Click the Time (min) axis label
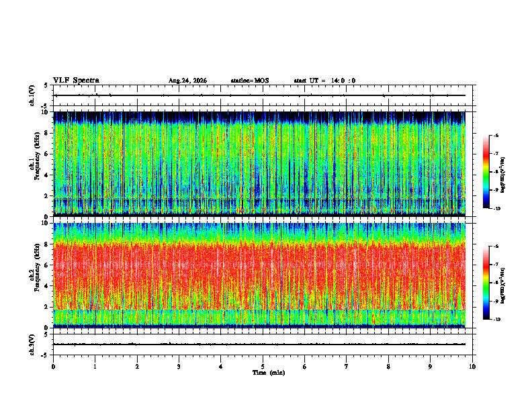Screen dimensions: 532x411 (269, 373)
